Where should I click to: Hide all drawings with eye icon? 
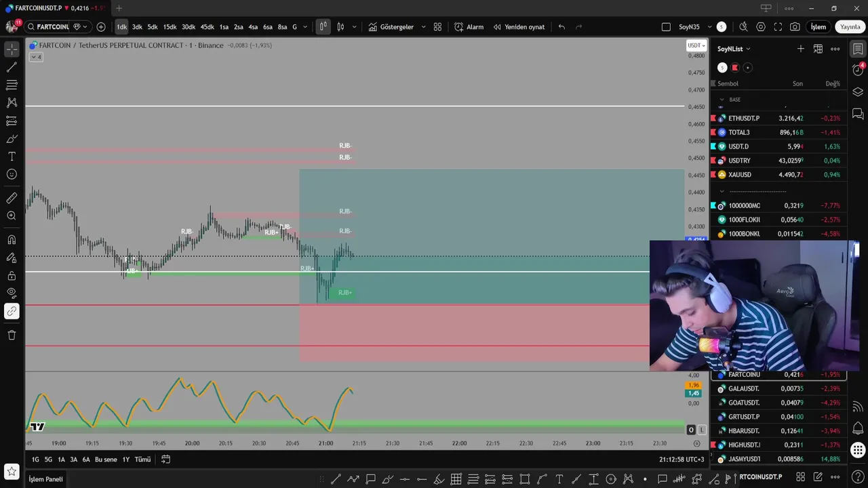pos(12,293)
